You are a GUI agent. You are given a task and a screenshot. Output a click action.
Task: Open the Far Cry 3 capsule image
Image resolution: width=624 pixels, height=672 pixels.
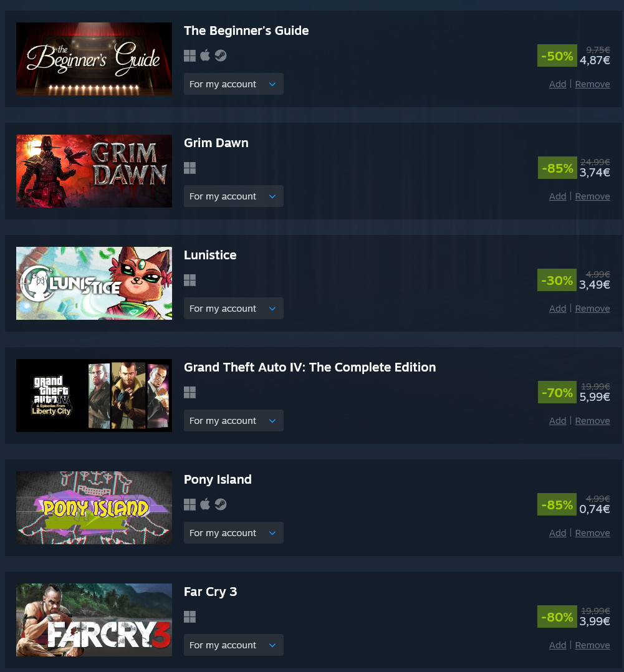click(94, 620)
